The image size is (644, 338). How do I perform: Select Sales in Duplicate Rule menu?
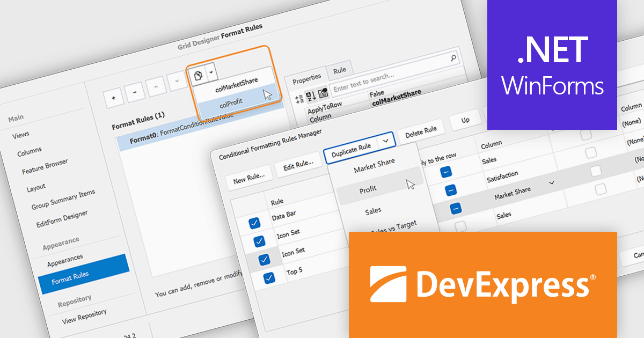pyautogui.click(x=374, y=211)
